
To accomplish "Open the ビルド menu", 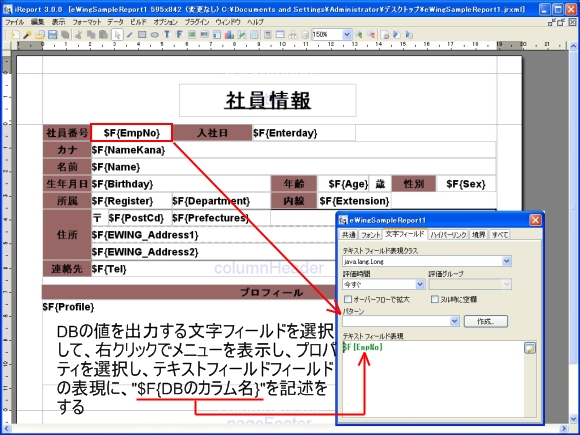I will pyautogui.click(x=138, y=22).
